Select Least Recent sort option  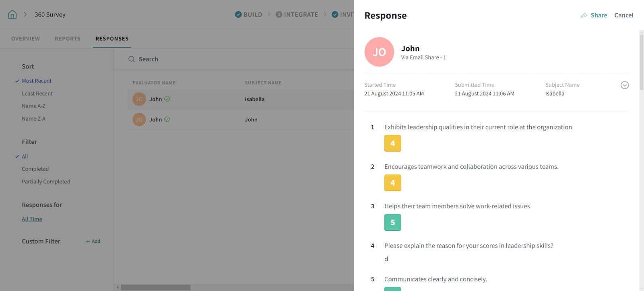[37, 94]
